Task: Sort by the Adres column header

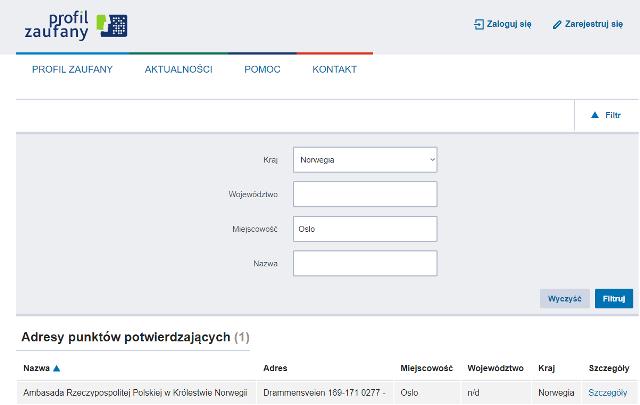Action: [275, 368]
